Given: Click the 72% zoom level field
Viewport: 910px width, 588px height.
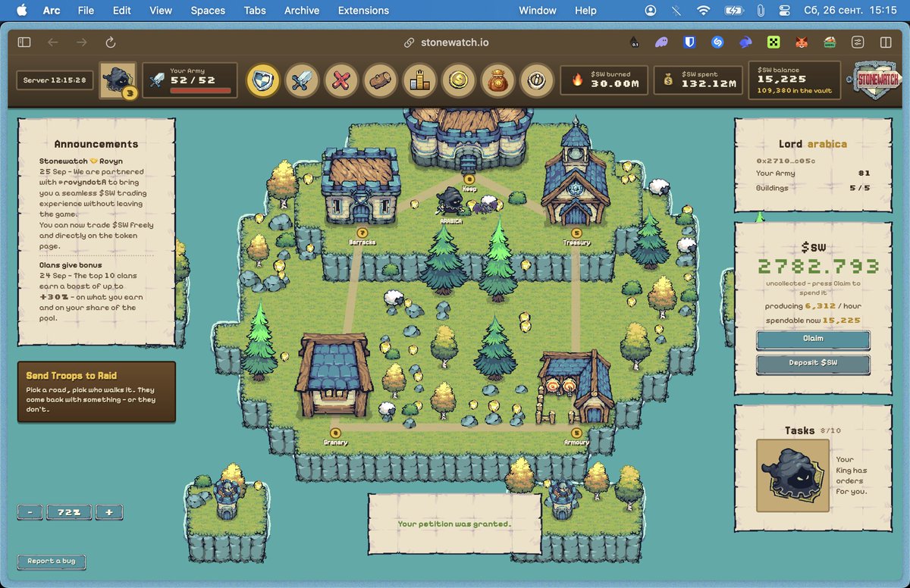Looking at the screenshot, I should (69, 512).
